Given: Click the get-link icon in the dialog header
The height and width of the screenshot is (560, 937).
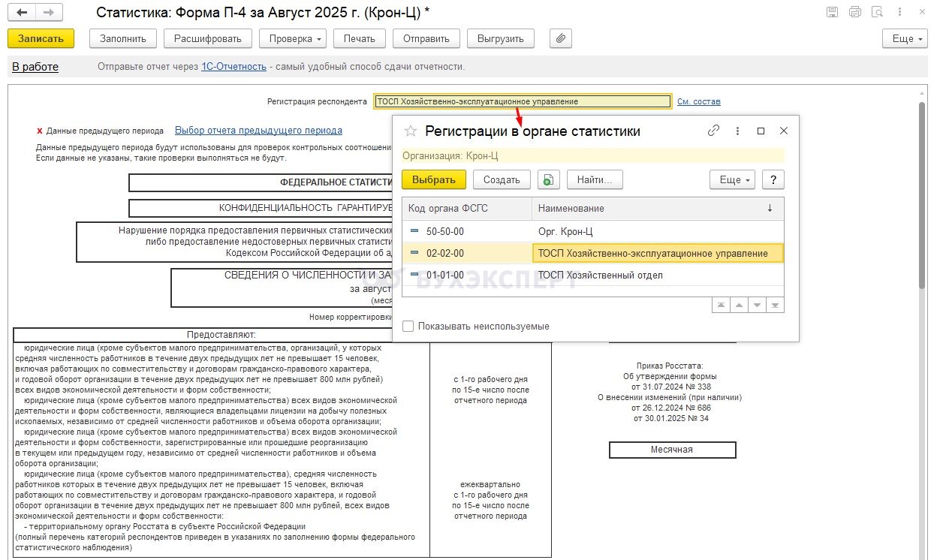Looking at the screenshot, I should click(x=713, y=131).
